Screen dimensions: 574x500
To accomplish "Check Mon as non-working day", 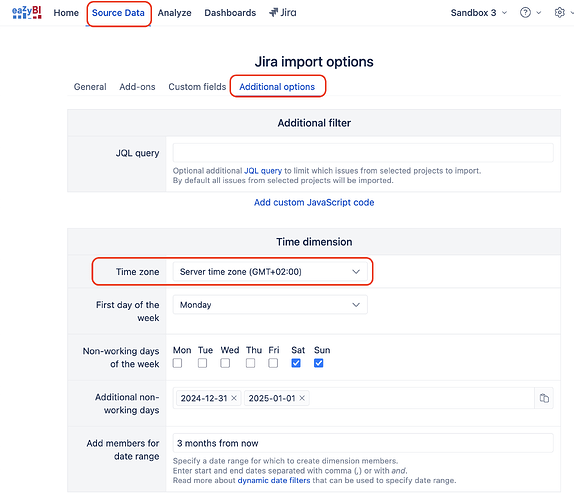I will [x=178, y=363].
